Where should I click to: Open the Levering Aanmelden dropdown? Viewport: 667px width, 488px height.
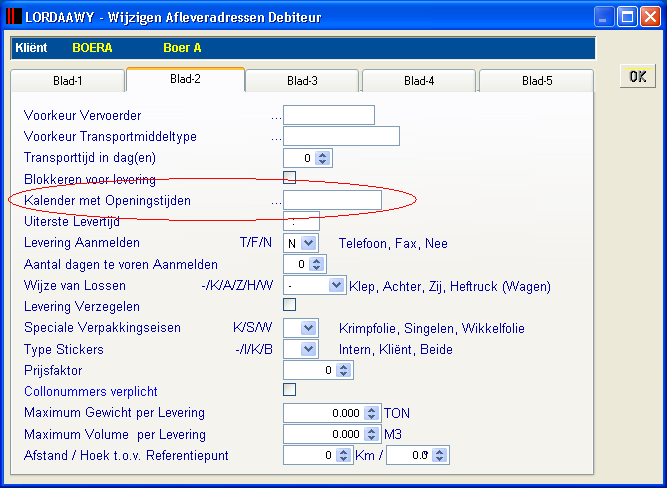[308, 243]
